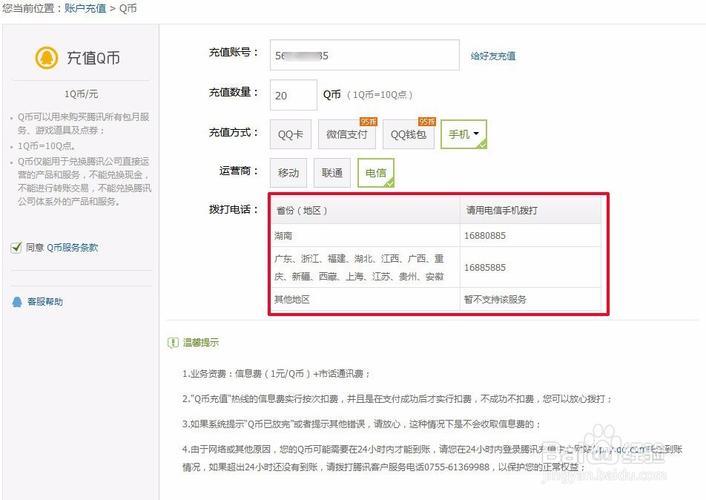Viewport: 706px width, 500px height.
Task: Click the （1Q币=10Q点）hint text
Action: [380, 95]
